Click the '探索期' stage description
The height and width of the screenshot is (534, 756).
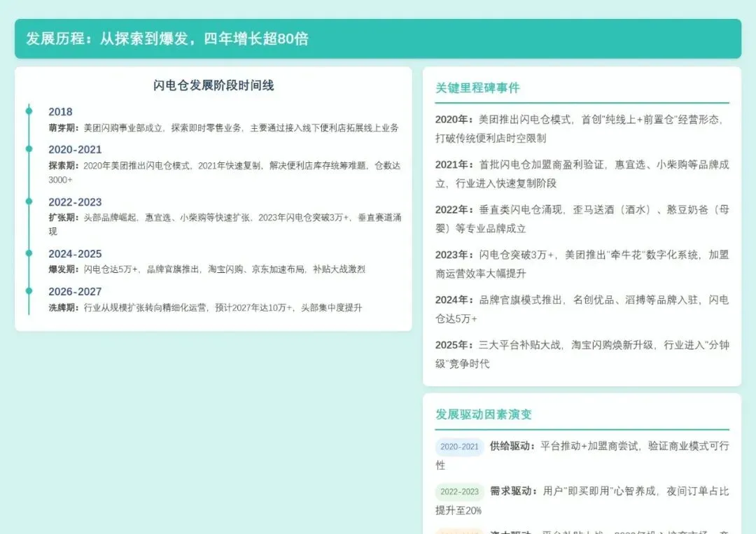(225, 173)
